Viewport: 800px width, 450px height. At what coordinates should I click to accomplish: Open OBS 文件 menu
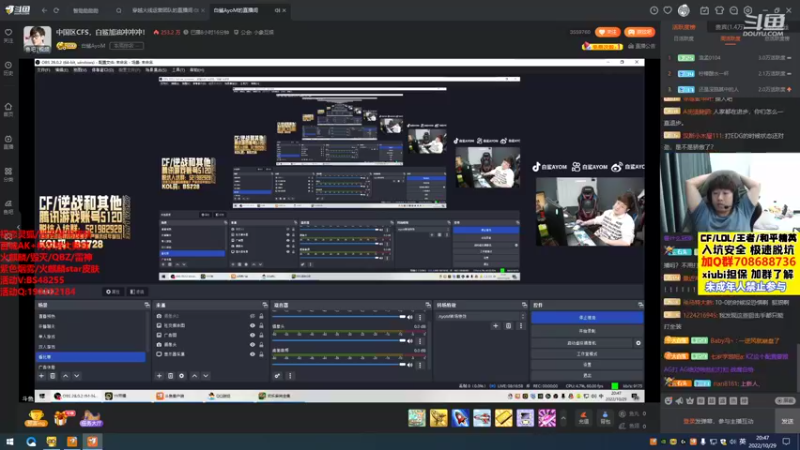pos(43,70)
